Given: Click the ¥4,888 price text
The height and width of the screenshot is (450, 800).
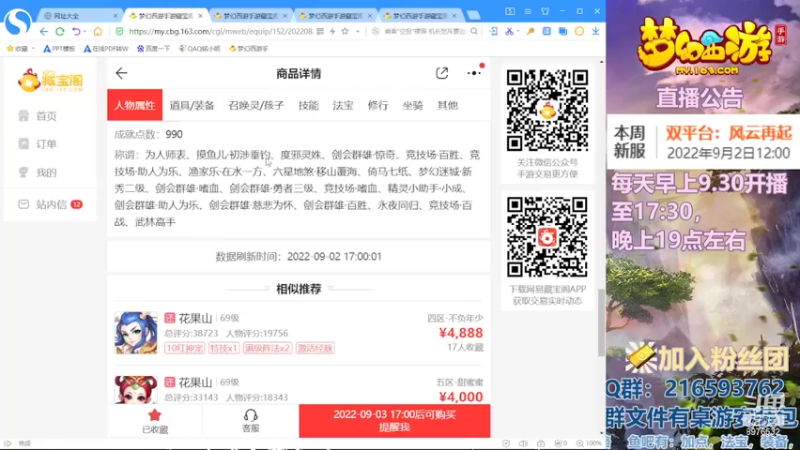Looking at the screenshot, I should [x=461, y=333].
